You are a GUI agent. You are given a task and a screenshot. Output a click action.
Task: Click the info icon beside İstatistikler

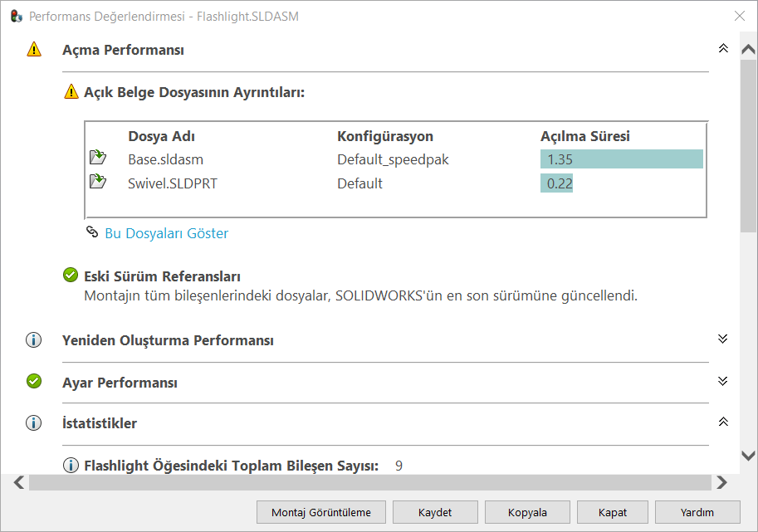click(x=33, y=423)
